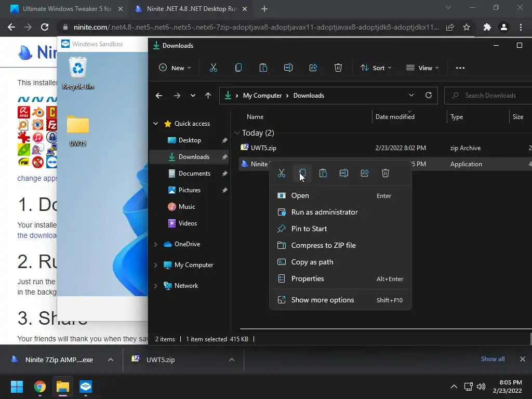Go back in Explorer navigation
532x399 pixels.
pyautogui.click(x=159, y=96)
